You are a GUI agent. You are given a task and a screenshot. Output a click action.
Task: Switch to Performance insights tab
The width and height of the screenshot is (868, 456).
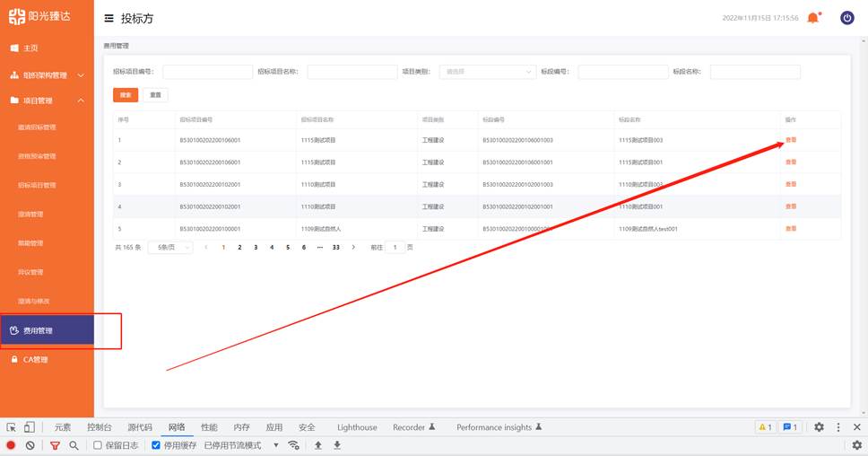point(499,427)
